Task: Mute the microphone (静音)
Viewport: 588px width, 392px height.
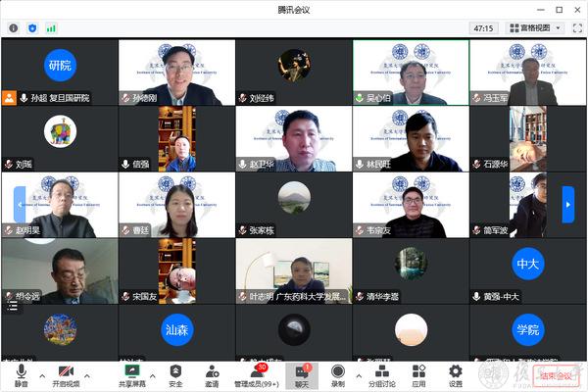Action: point(21,375)
